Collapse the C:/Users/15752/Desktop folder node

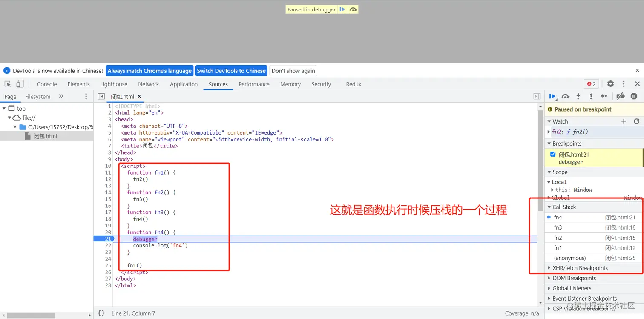point(15,127)
